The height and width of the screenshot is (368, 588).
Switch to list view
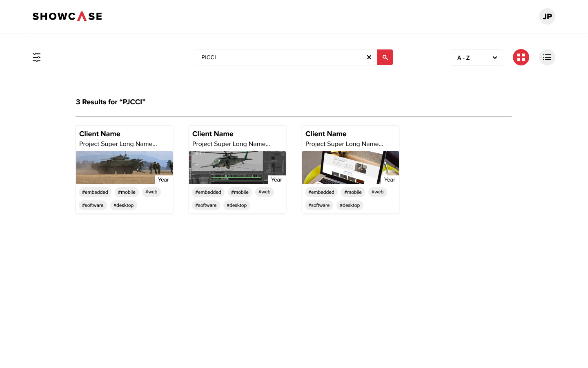tap(547, 57)
